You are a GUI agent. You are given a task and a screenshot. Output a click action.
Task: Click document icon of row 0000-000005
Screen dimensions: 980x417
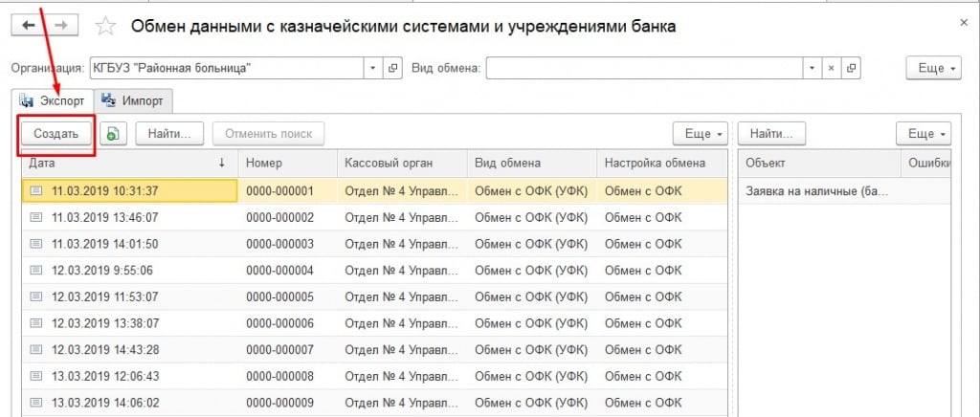click(x=36, y=297)
